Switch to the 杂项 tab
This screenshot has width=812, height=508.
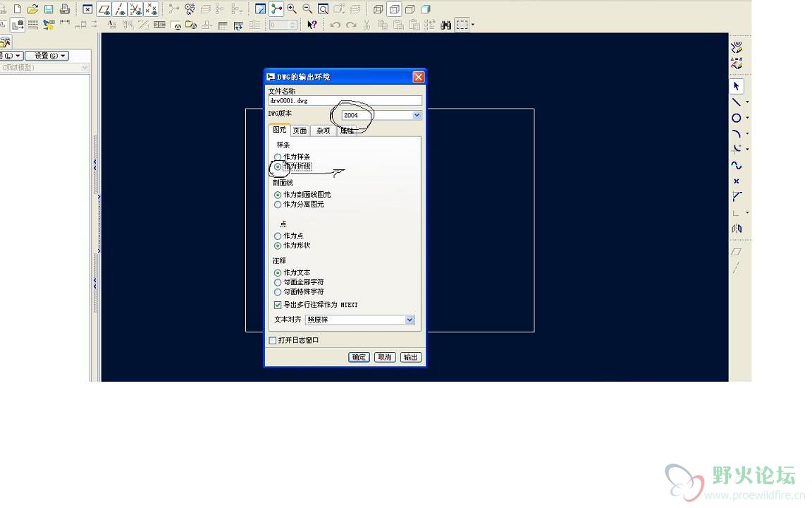(x=323, y=131)
